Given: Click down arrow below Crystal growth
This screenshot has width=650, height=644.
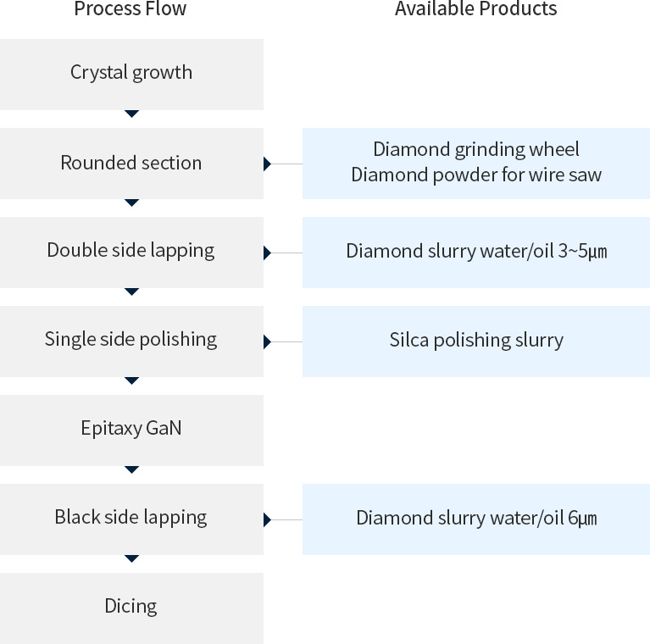Looking at the screenshot, I should click(131, 114).
